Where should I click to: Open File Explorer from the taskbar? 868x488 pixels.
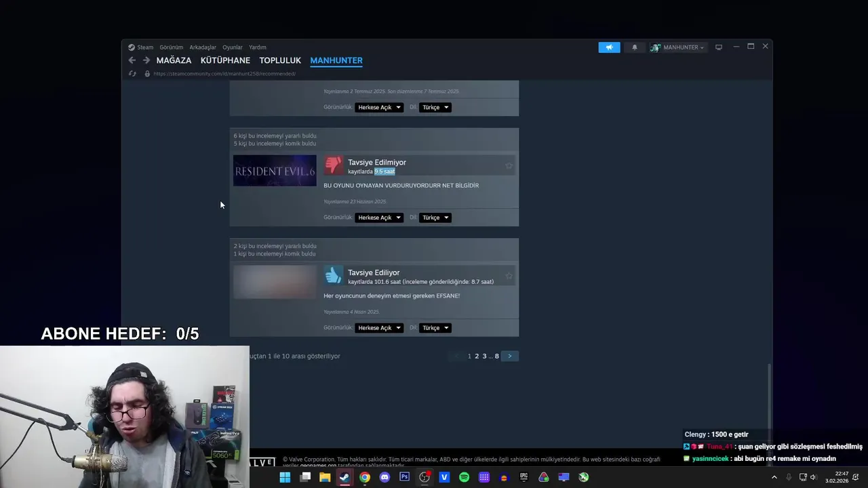(x=325, y=477)
